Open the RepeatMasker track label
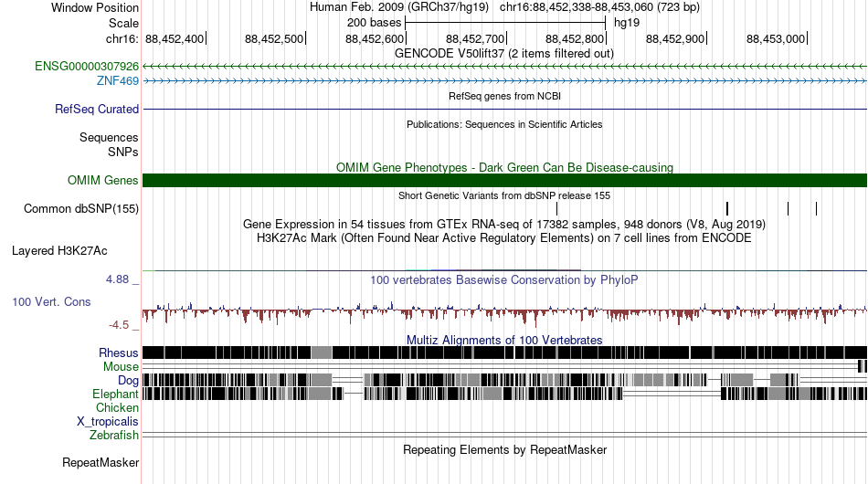Image resolution: width=868 pixels, height=484 pixels. pos(101,462)
